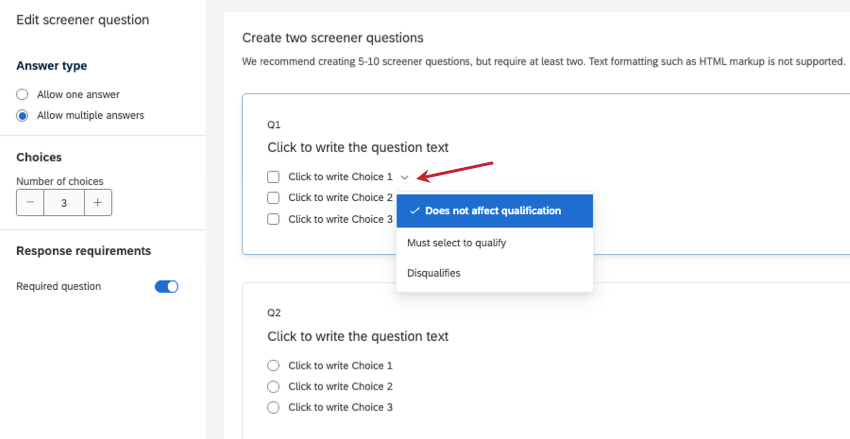The height and width of the screenshot is (439, 850).
Task: Choose the Disqualifies option
Action: (434, 272)
